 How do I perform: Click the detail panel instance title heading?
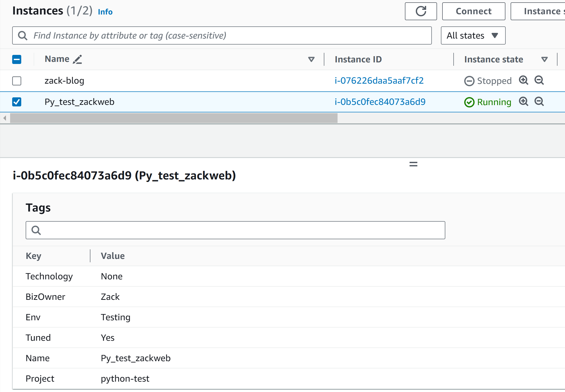point(124,176)
